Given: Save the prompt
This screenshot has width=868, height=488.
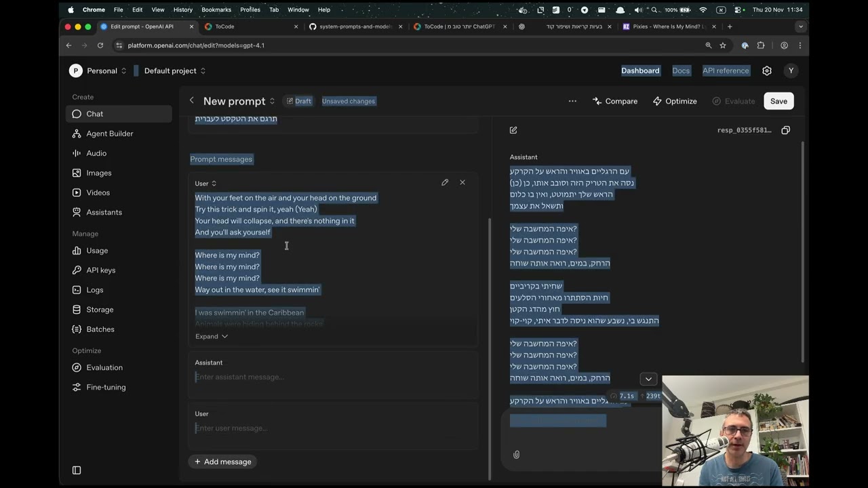Looking at the screenshot, I should (778, 101).
